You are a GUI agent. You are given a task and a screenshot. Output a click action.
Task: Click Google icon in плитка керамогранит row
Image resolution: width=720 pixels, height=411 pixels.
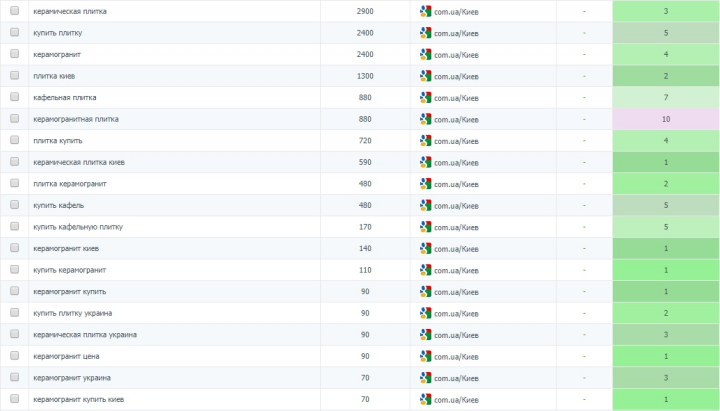point(425,184)
